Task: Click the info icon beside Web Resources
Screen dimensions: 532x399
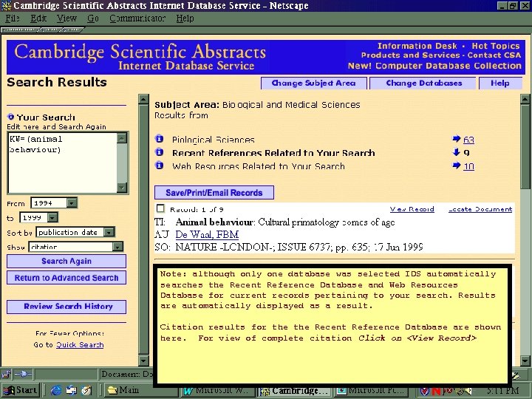Action: click(159, 166)
